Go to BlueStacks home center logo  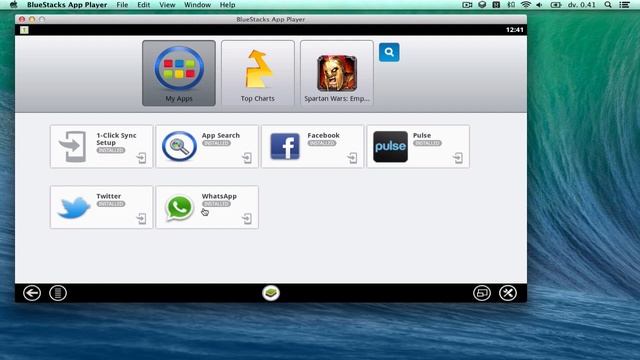coord(271,293)
